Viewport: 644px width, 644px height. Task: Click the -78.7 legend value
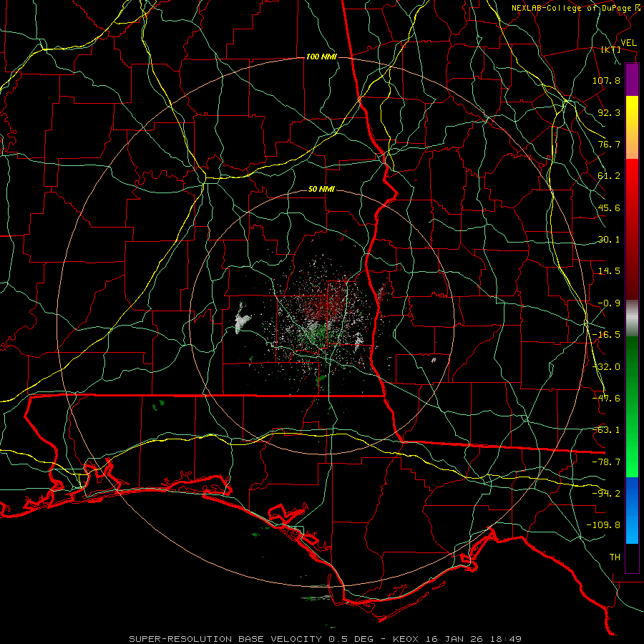(x=606, y=462)
